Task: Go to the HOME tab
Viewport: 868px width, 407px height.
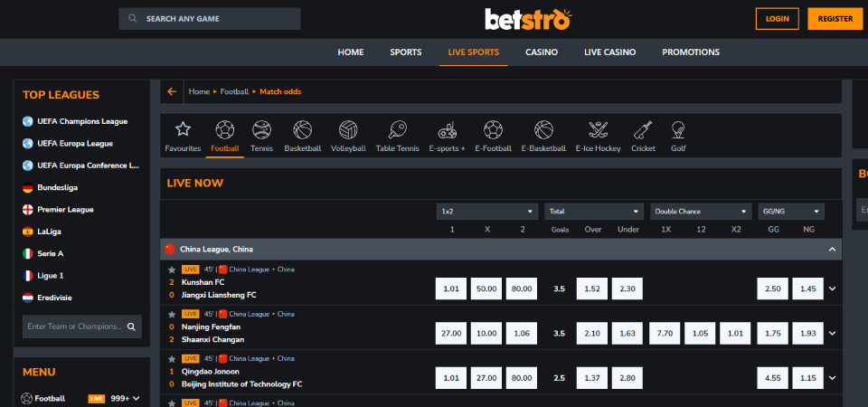Action: click(351, 52)
